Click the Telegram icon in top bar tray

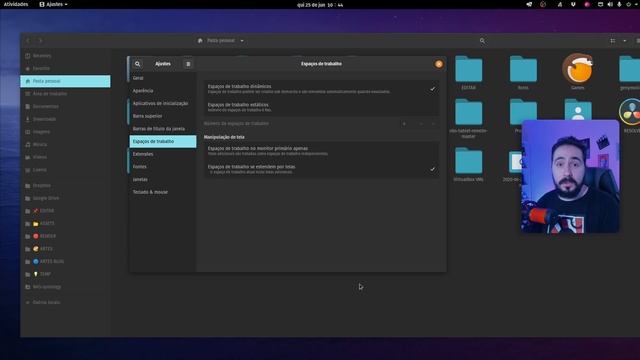tap(529, 4)
